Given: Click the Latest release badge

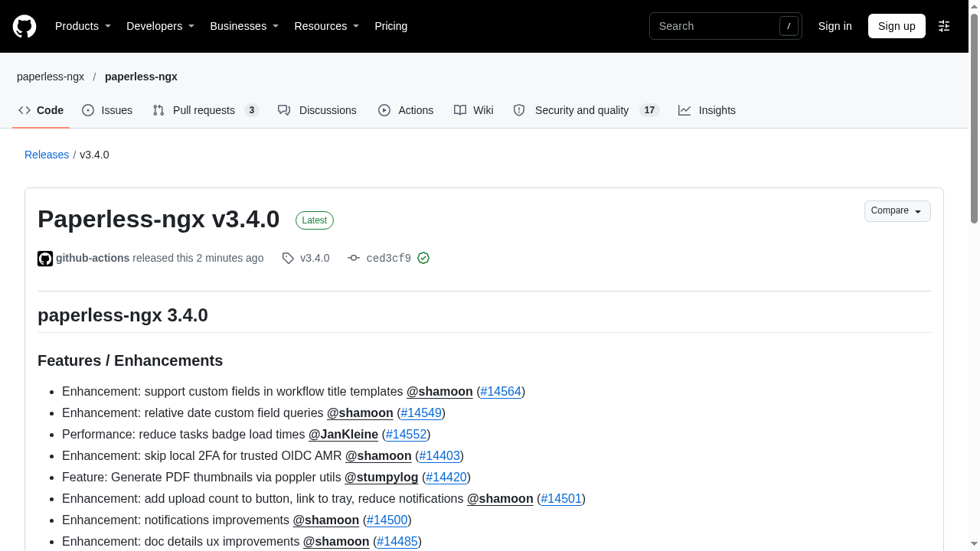Looking at the screenshot, I should 315,220.
